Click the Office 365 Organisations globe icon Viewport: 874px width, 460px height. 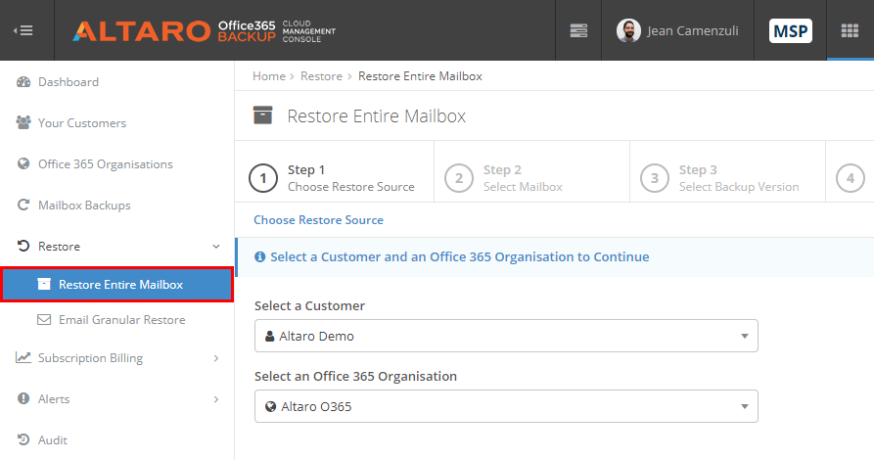[23, 164]
